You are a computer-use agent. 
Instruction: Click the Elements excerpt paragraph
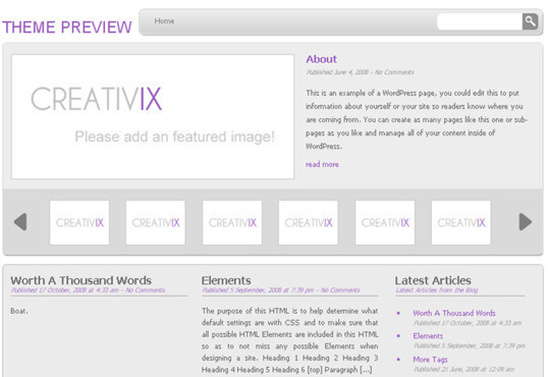(x=290, y=340)
